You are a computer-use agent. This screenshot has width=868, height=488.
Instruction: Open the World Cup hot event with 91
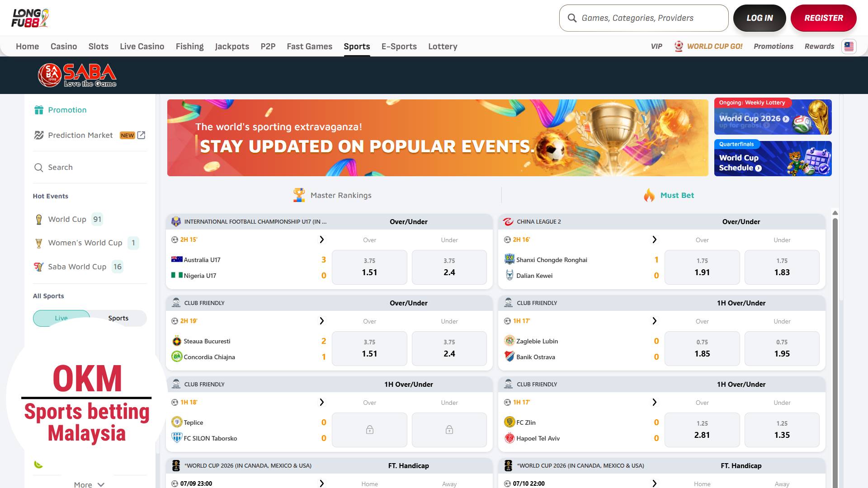[69, 220]
